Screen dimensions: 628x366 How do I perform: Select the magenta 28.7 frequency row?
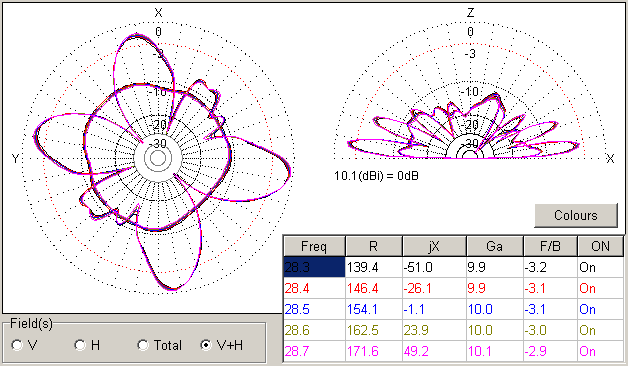point(454,351)
